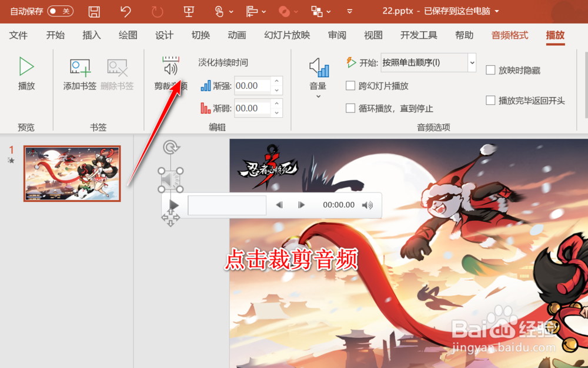This screenshot has width=588, height=368.
Task: Click the audio progress track
Action: [x=227, y=205]
